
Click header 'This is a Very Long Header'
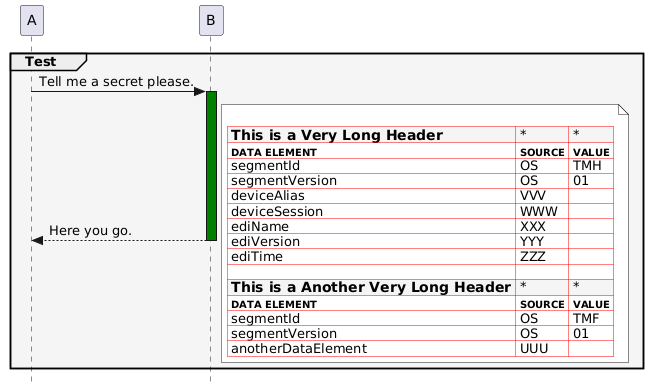[336, 135]
